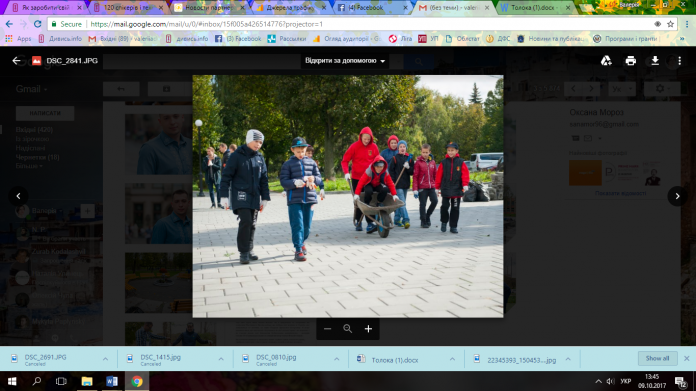
Task: Switch to the Толока (1).docx tab
Action: point(535,8)
